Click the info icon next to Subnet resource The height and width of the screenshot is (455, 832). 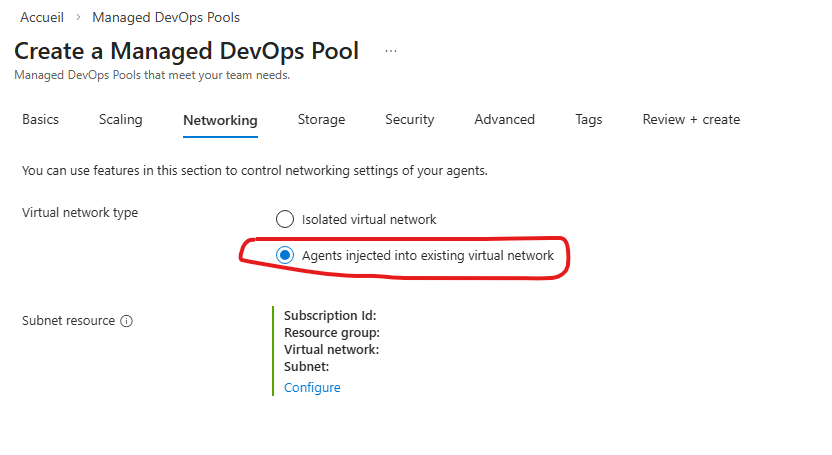coord(127,321)
